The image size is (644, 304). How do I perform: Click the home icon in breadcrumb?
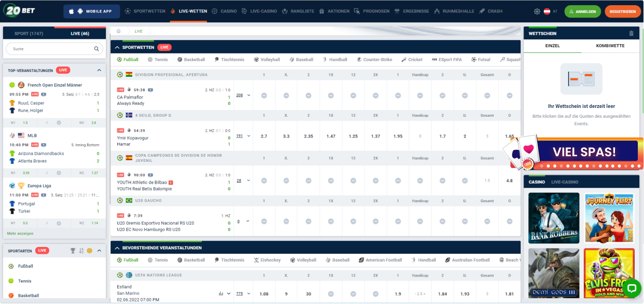click(119, 31)
